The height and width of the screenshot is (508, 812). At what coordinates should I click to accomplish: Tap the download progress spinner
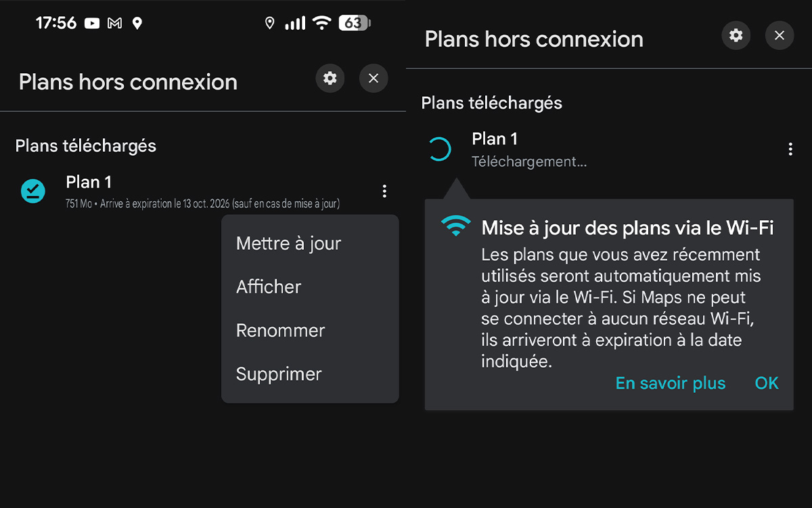click(x=439, y=149)
